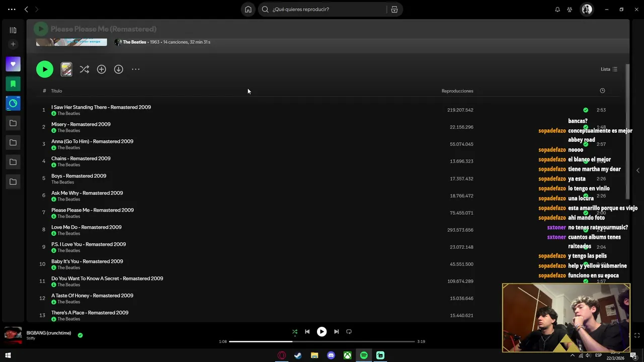Select Boys - Remastered 2009 track
This screenshot has height=362, width=644.
(x=78, y=176)
